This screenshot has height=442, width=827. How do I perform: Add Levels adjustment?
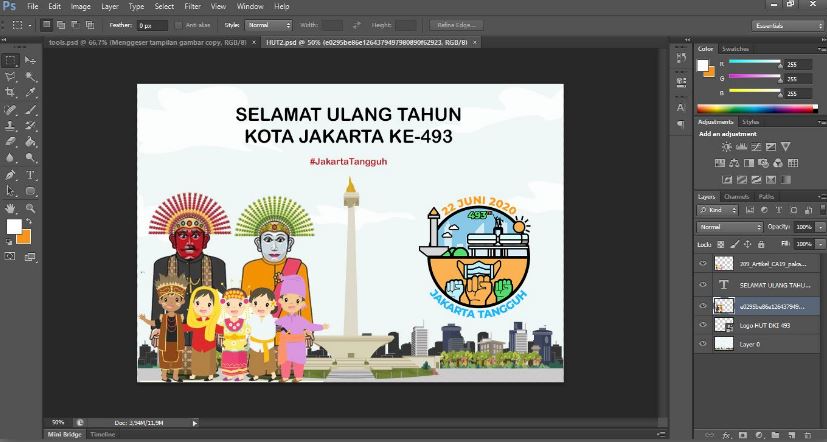(x=742, y=147)
